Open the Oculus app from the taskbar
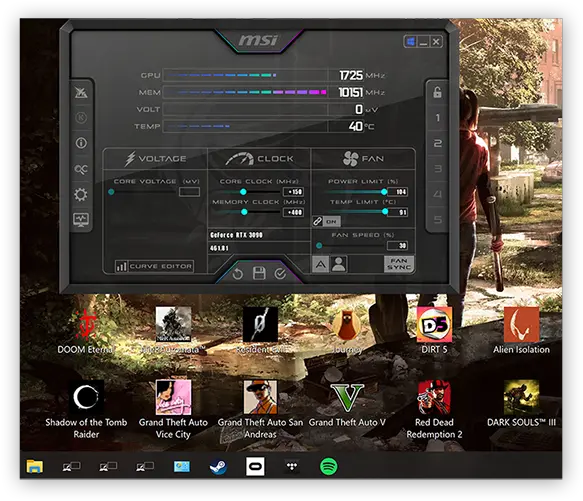 (255, 466)
